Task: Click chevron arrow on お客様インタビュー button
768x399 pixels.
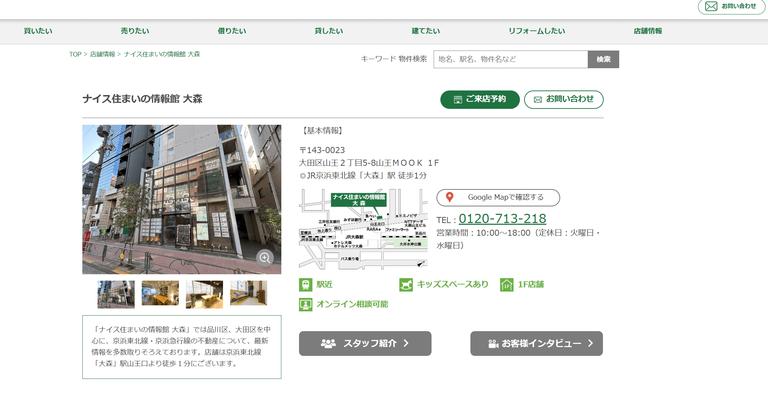Action: pyautogui.click(x=590, y=344)
